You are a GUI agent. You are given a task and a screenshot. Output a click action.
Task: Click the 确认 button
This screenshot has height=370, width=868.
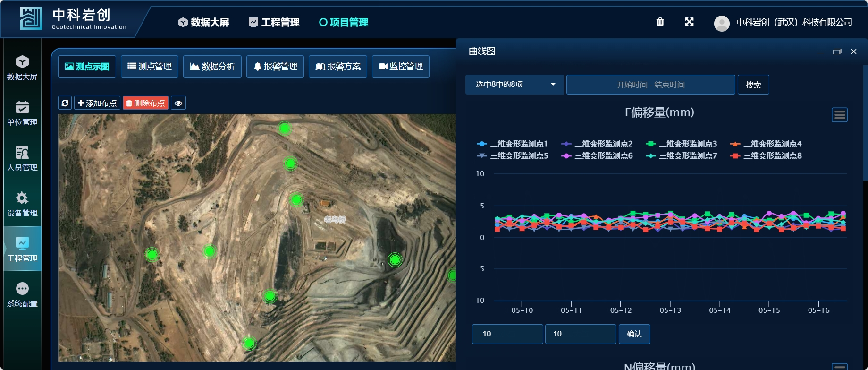coord(634,334)
